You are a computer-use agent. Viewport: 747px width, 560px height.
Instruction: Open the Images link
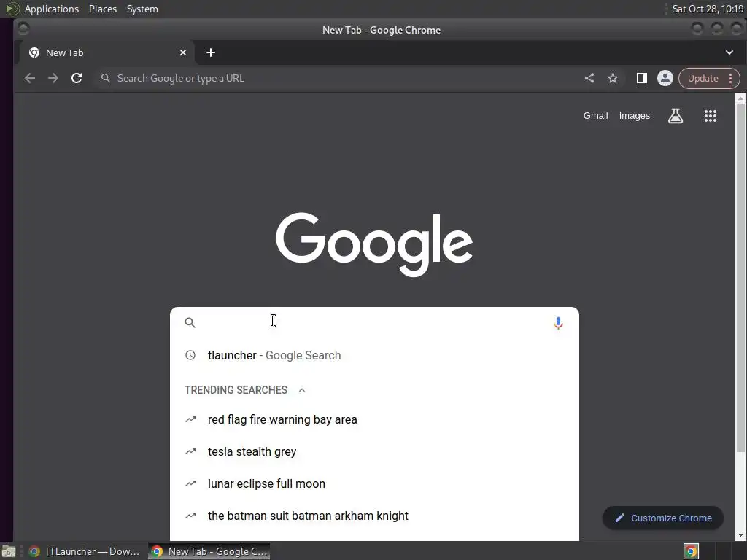pos(634,116)
